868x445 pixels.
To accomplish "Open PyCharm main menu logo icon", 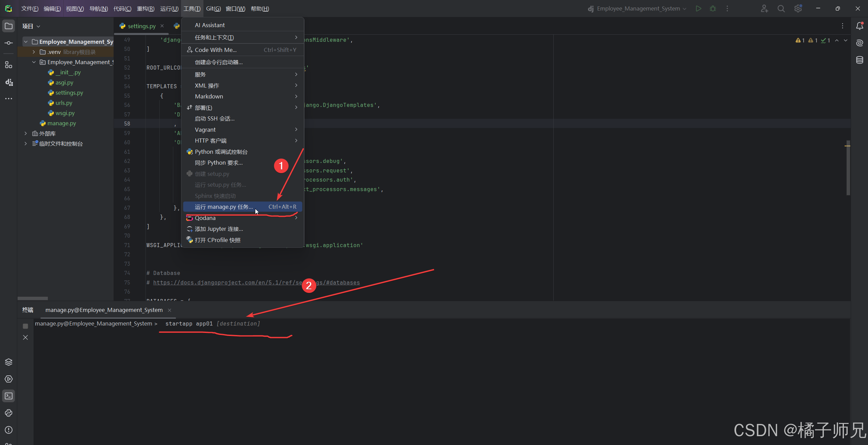I will [x=8, y=8].
